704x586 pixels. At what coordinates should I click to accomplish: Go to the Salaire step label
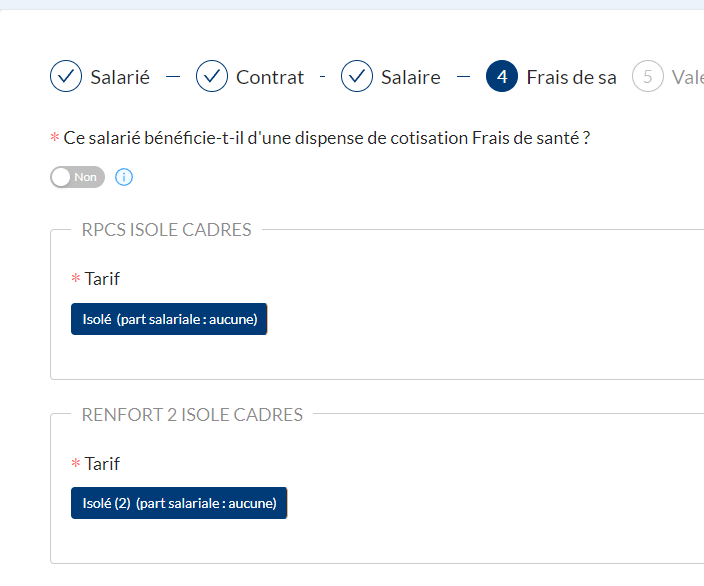coord(411,77)
